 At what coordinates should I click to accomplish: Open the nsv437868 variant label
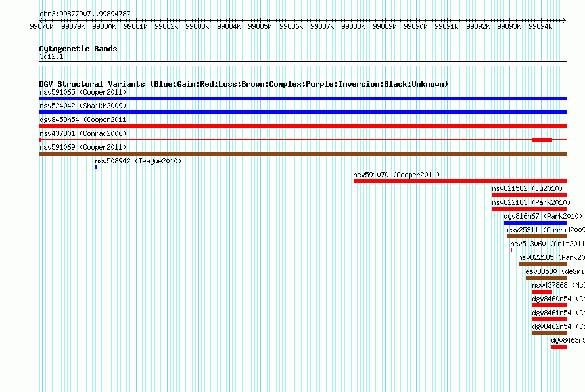[558, 285]
